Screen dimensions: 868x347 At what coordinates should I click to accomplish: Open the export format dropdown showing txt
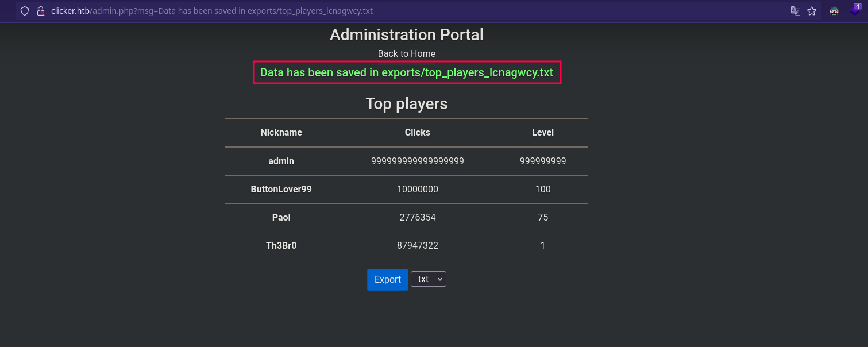429,279
